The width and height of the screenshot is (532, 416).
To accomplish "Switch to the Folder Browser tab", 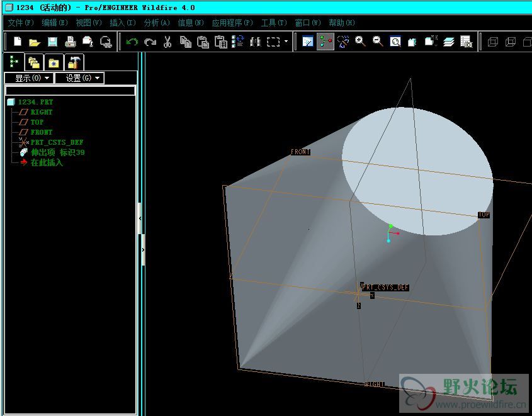I will point(34,62).
